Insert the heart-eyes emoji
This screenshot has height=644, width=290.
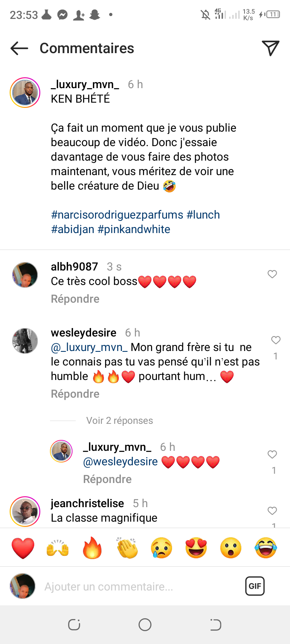(196, 548)
